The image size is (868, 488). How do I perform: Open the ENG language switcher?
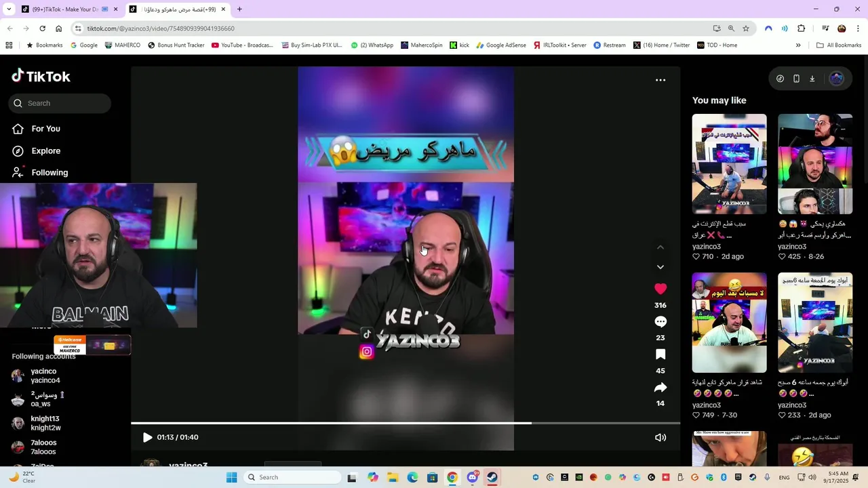point(784,477)
